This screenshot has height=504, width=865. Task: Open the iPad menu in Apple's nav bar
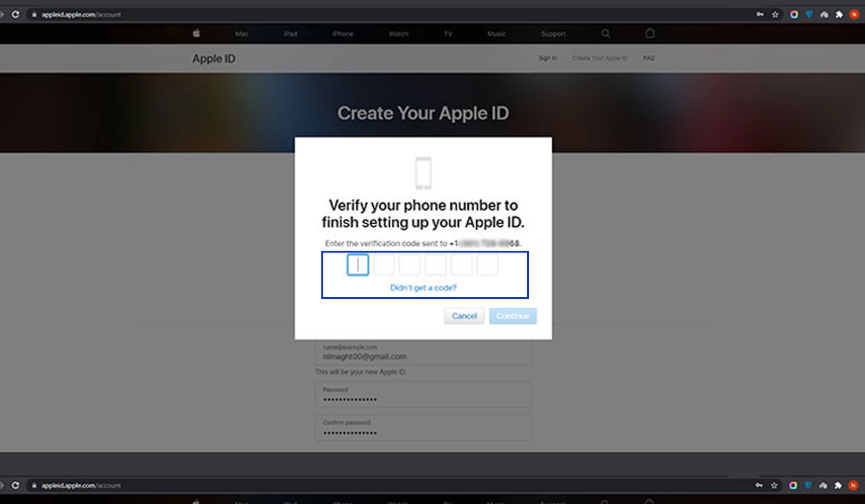290,34
